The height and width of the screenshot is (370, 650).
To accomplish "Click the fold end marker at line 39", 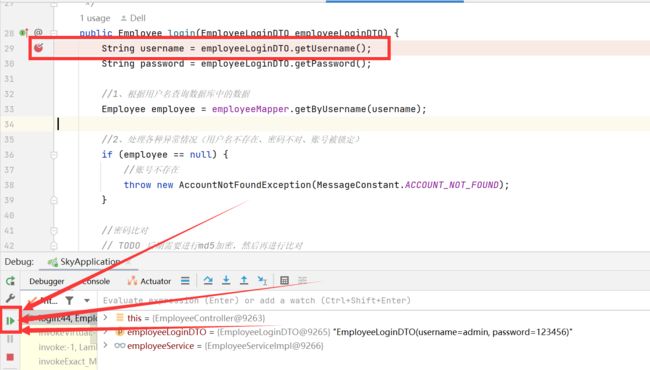I will pyautogui.click(x=54, y=200).
